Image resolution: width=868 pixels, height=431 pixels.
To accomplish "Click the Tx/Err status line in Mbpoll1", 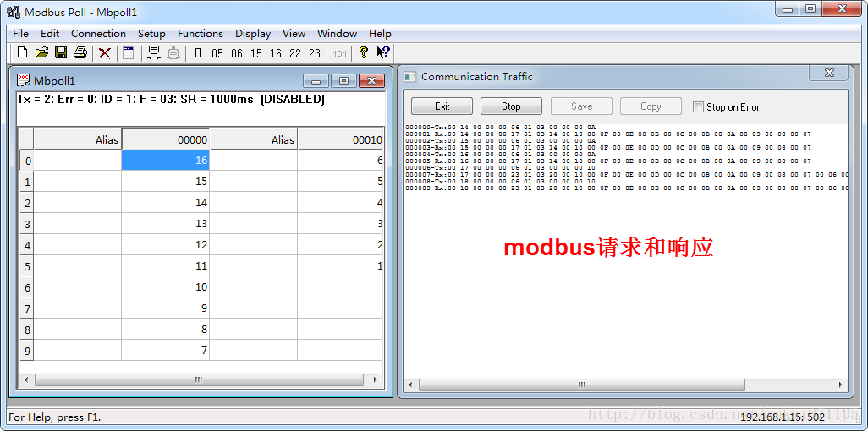I will pos(172,100).
